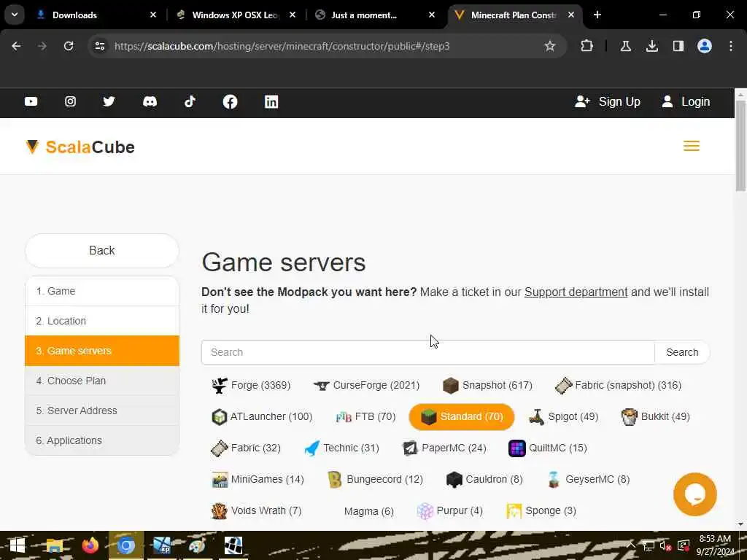Filter by CurseForge (2021)

(x=366, y=385)
